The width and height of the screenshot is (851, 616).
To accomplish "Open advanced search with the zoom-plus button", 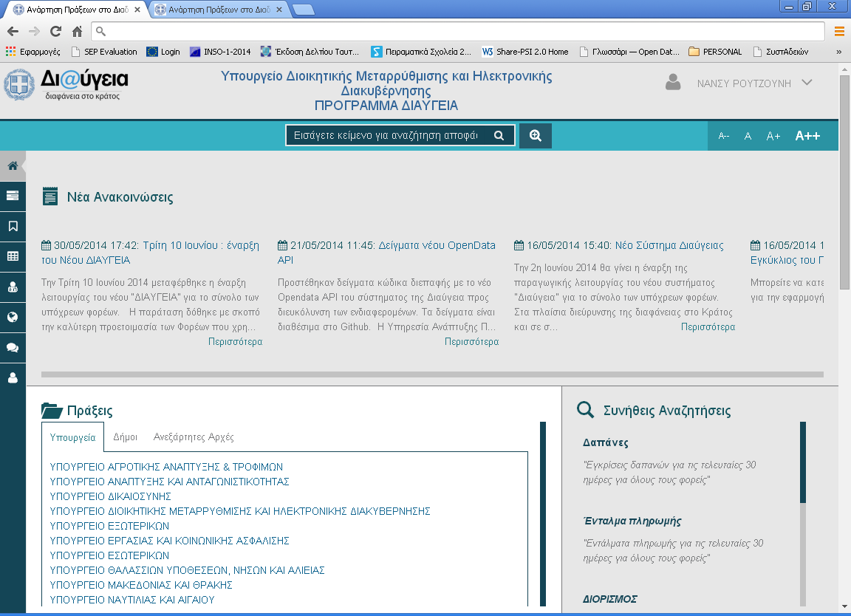I will [535, 136].
